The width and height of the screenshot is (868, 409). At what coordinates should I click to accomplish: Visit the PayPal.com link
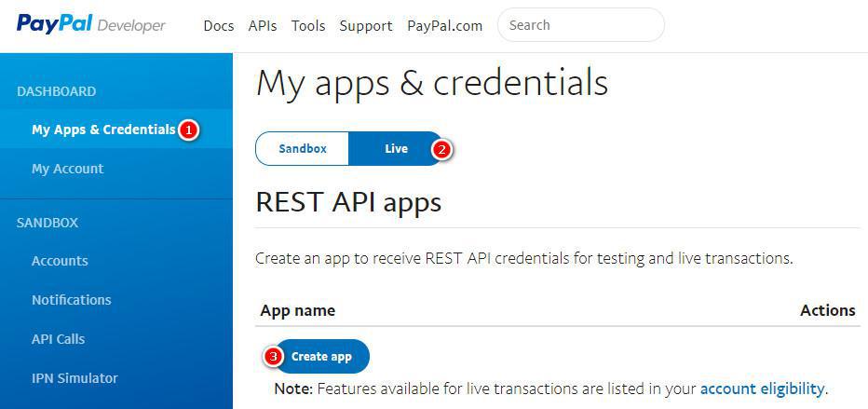click(x=444, y=26)
